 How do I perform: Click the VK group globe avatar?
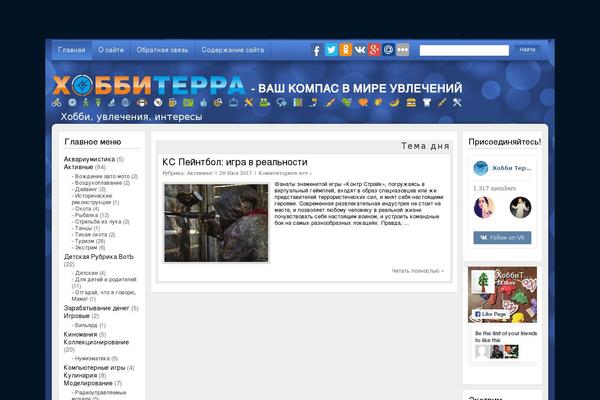(481, 168)
